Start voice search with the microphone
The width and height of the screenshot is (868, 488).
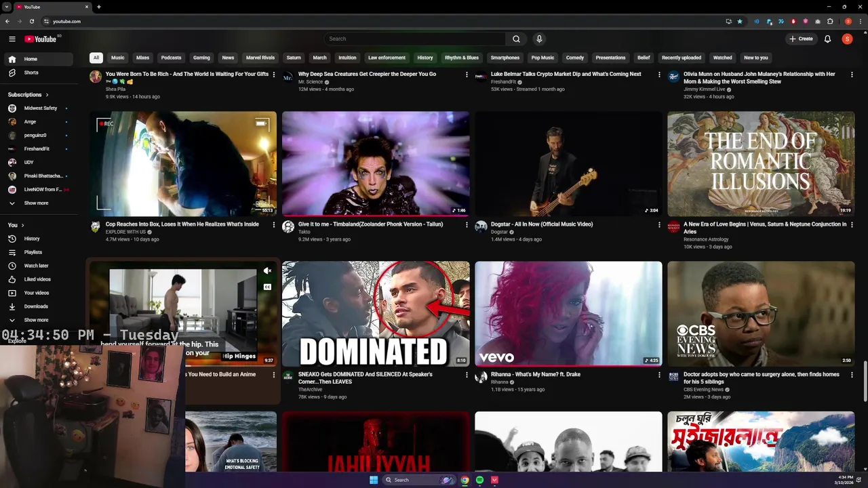(x=539, y=39)
